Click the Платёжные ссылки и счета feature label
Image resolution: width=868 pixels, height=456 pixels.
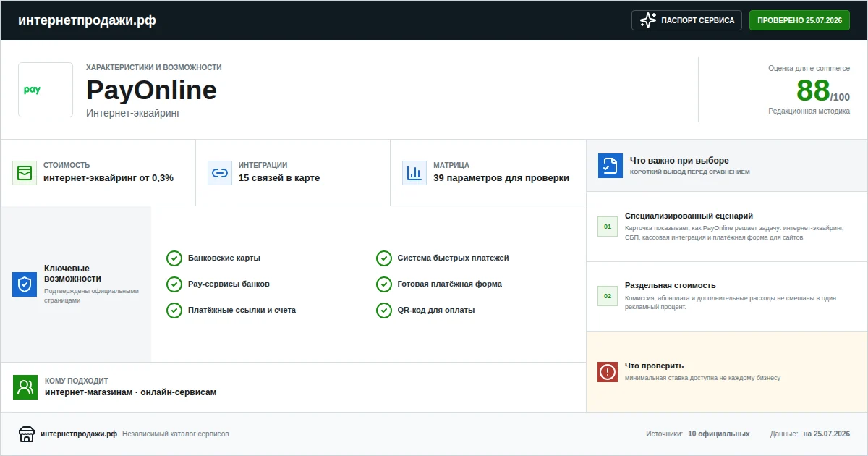click(242, 310)
